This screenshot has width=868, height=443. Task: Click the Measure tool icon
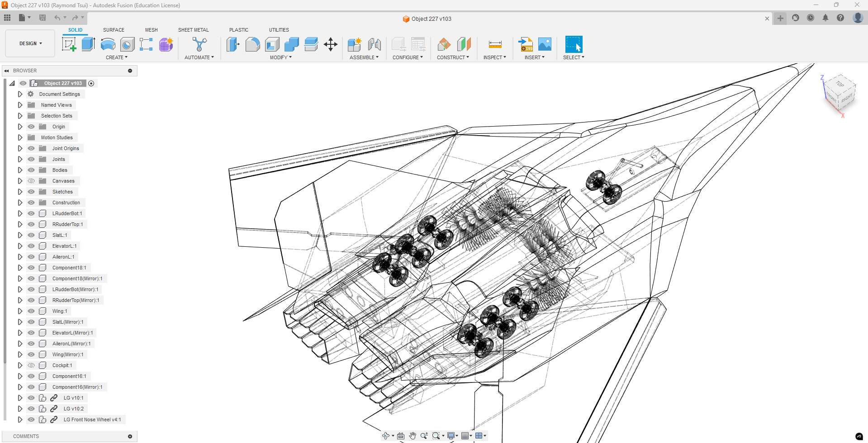[x=495, y=44]
